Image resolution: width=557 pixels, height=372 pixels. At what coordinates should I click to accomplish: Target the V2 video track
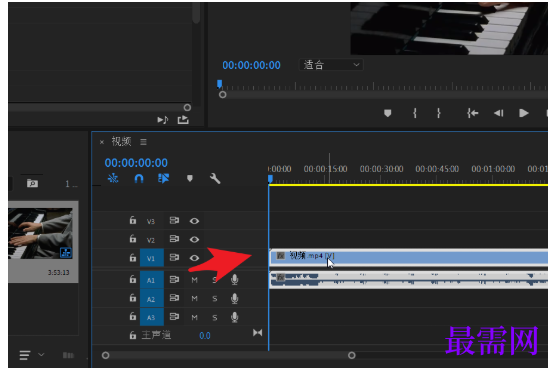coord(151,240)
